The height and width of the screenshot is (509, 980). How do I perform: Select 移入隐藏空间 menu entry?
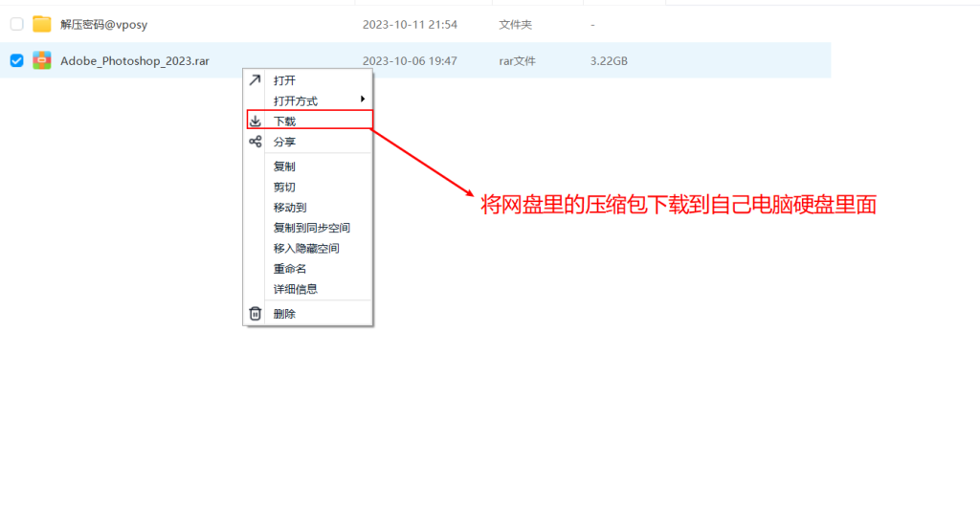306,249
